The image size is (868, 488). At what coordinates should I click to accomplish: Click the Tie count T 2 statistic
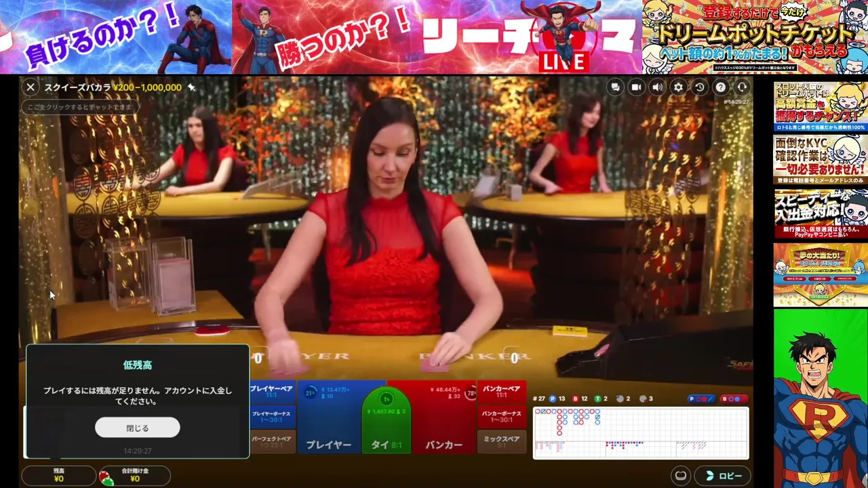click(601, 399)
